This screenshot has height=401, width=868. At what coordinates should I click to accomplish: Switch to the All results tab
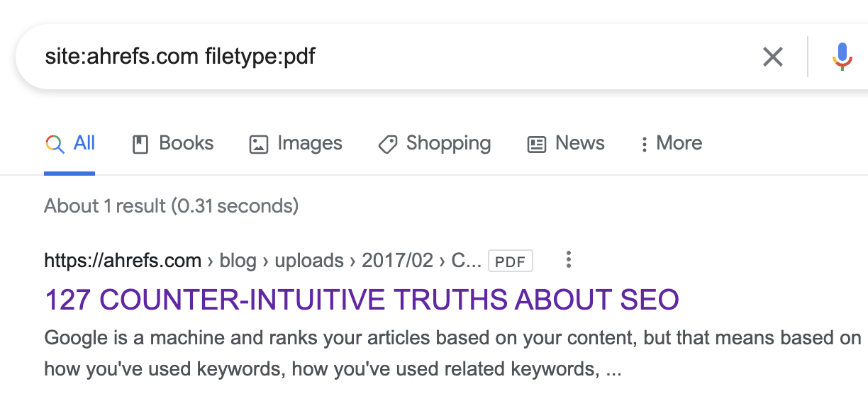tap(84, 143)
